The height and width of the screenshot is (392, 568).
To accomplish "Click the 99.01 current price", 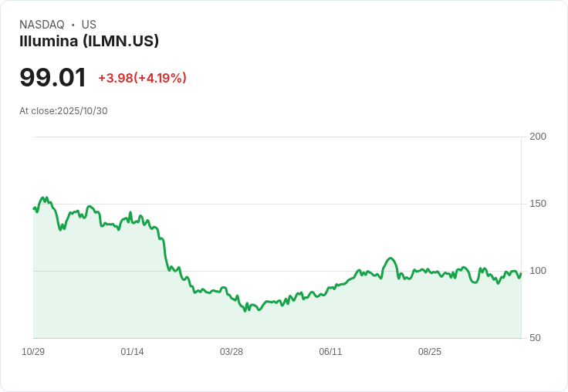I will pos(52,77).
